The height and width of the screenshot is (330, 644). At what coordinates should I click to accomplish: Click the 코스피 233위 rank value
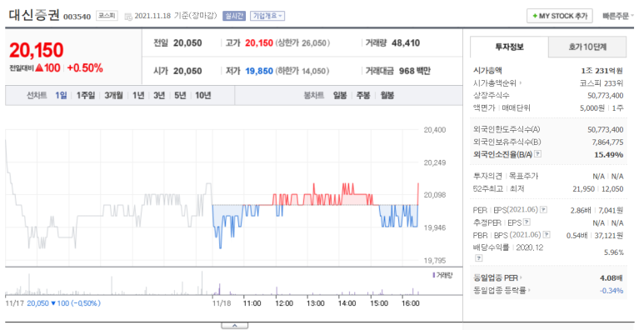click(601, 83)
